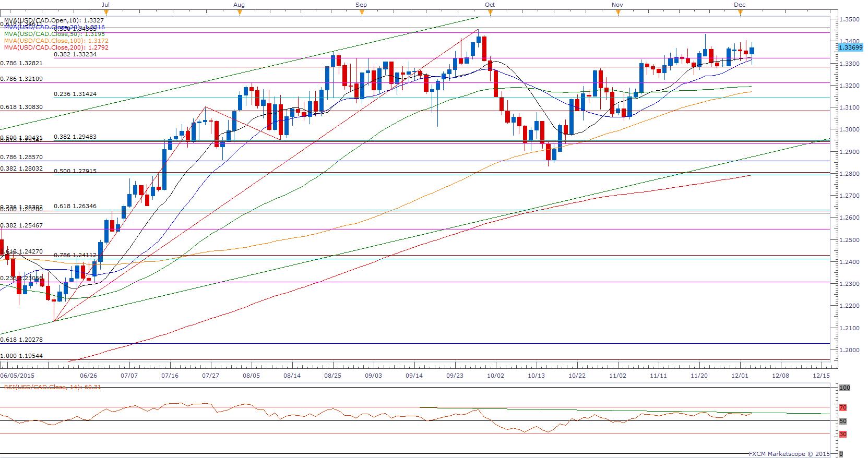This screenshot has width=868, height=458.
Task: Click the orange Dec month marker
Action: 740,13
